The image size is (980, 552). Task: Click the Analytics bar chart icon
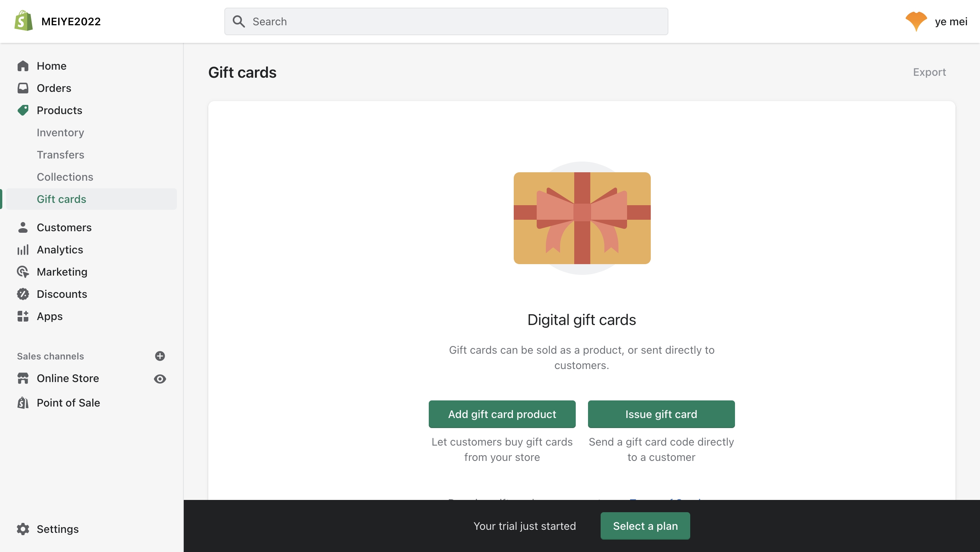pos(23,250)
